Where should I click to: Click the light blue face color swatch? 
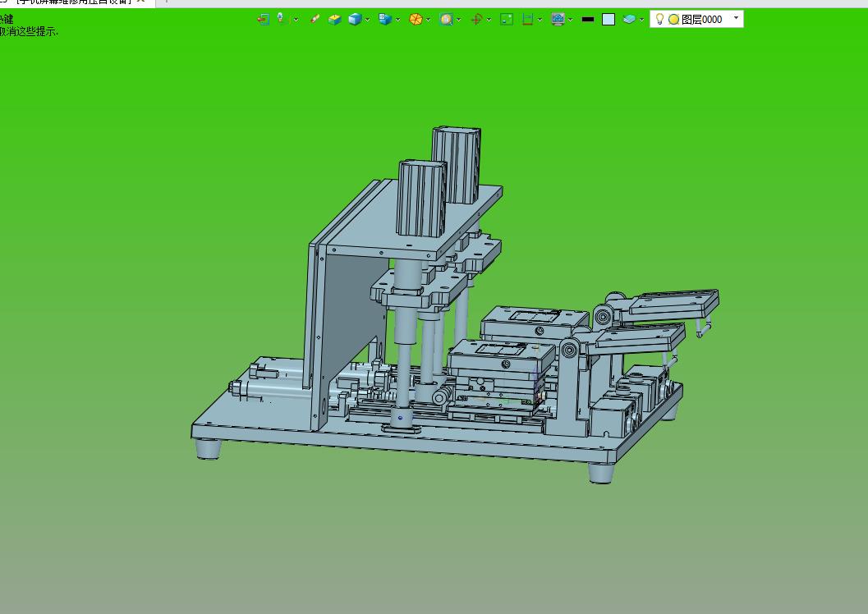click(x=609, y=20)
